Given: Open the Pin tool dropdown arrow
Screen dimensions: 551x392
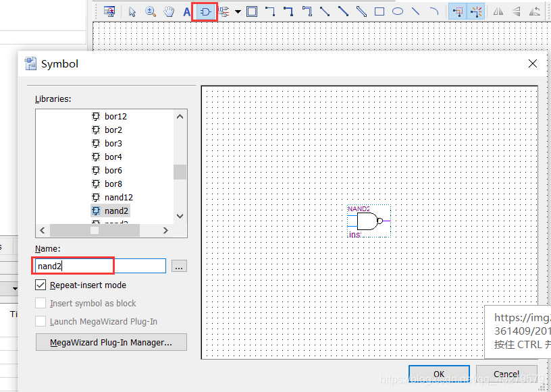Looking at the screenshot, I should 238,12.
